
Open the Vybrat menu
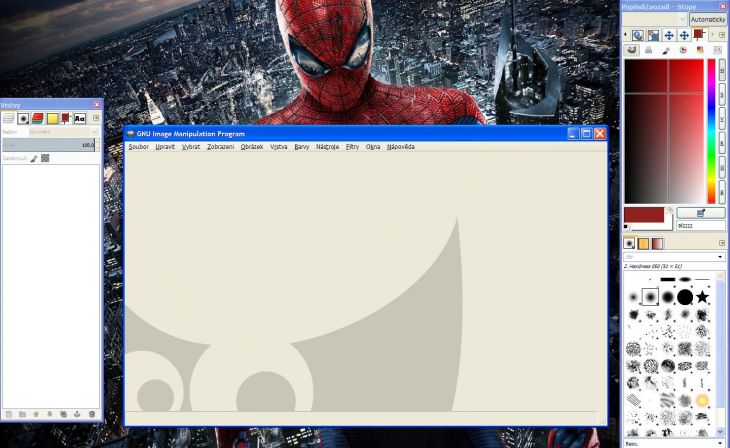pyautogui.click(x=191, y=147)
